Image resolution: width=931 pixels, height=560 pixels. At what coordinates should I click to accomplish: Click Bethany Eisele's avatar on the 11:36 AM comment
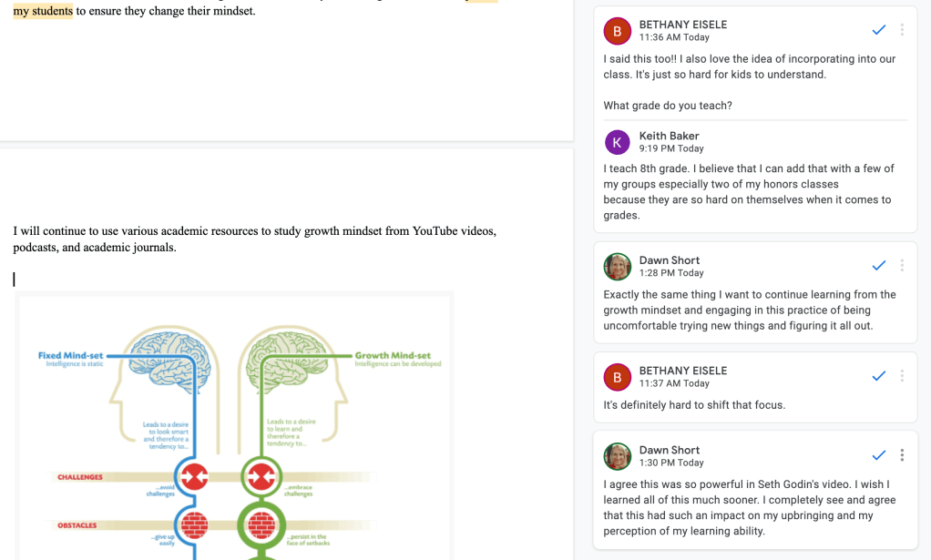(618, 31)
